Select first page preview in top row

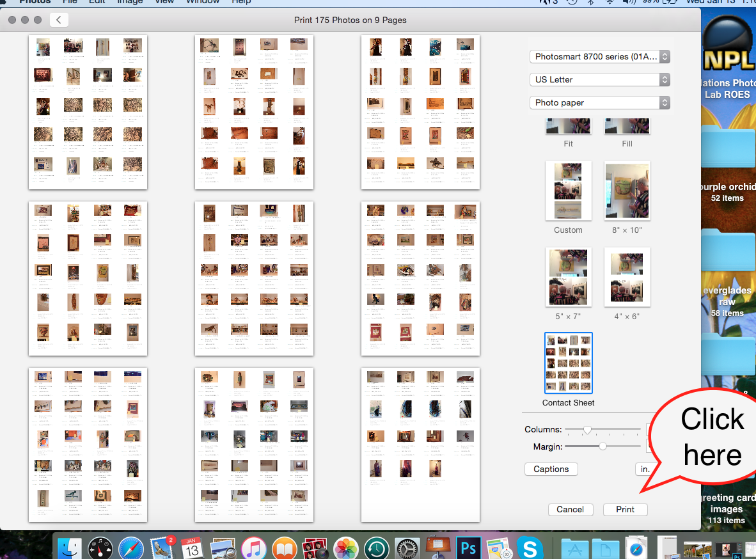[x=88, y=112]
